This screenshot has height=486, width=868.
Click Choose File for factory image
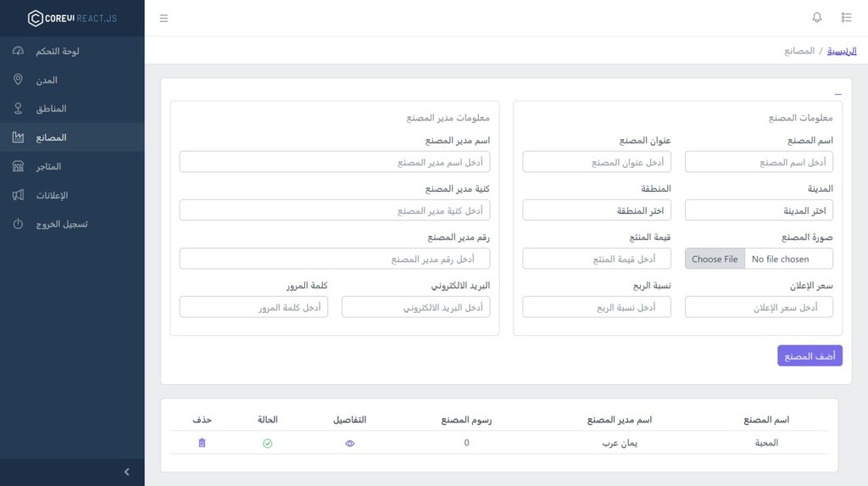point(715,259)
